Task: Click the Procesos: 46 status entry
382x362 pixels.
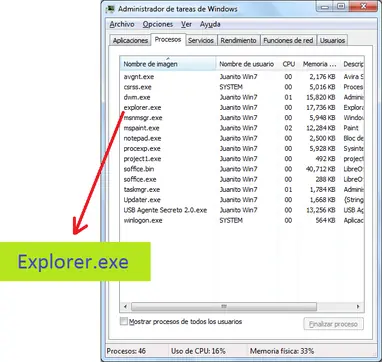Action: (x=126, y=351)
